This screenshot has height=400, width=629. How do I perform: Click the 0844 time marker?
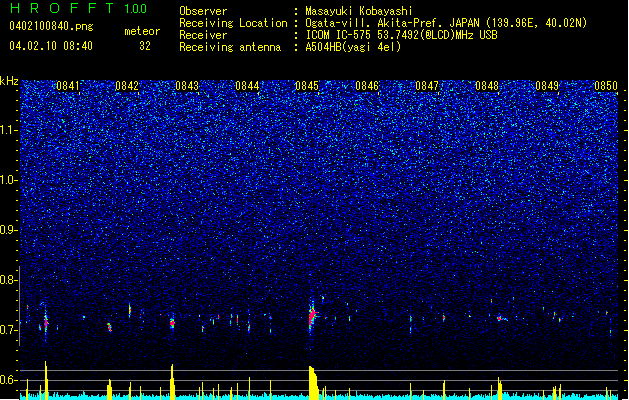coord(247,86)
